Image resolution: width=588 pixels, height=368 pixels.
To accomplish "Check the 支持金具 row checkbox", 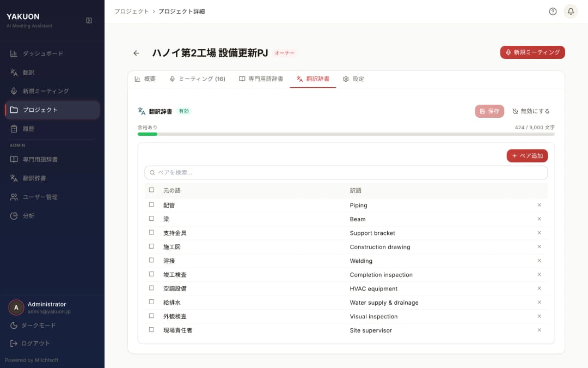I will [x=151, y=232].
